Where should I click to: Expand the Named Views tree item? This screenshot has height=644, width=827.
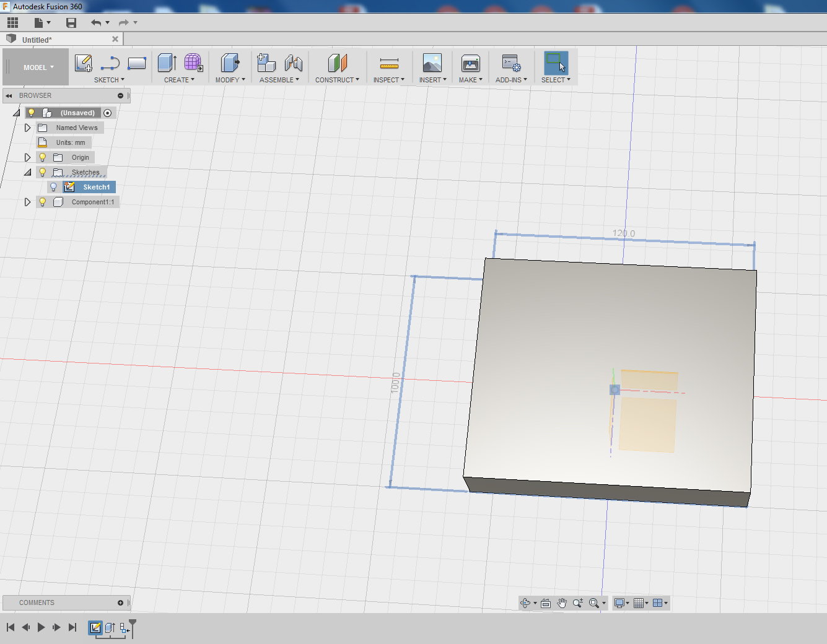coord(27,127)
